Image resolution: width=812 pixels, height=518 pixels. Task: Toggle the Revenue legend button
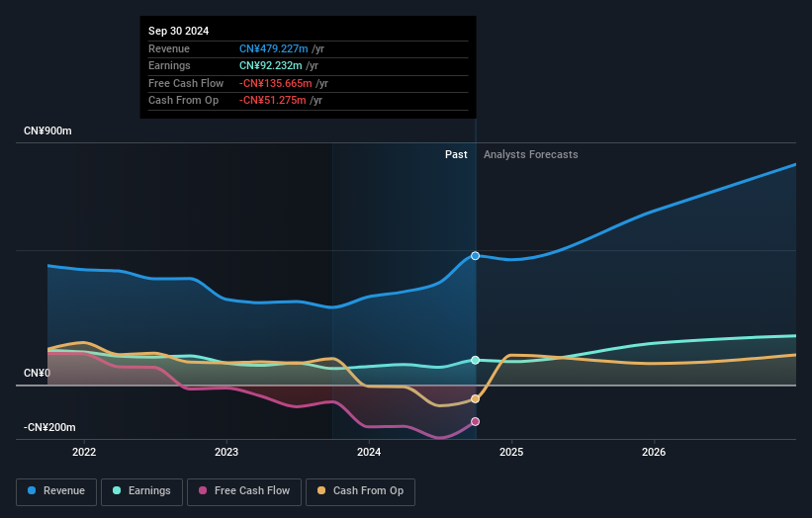[56, 491]
